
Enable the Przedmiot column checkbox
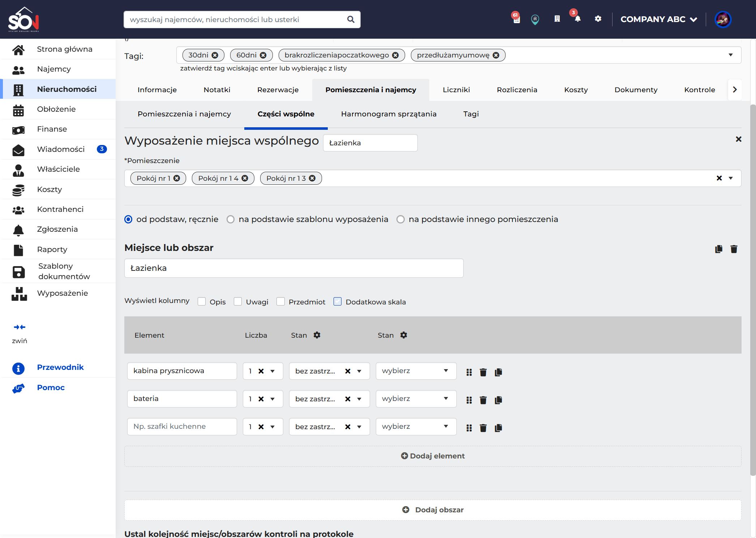coord(280,302)
